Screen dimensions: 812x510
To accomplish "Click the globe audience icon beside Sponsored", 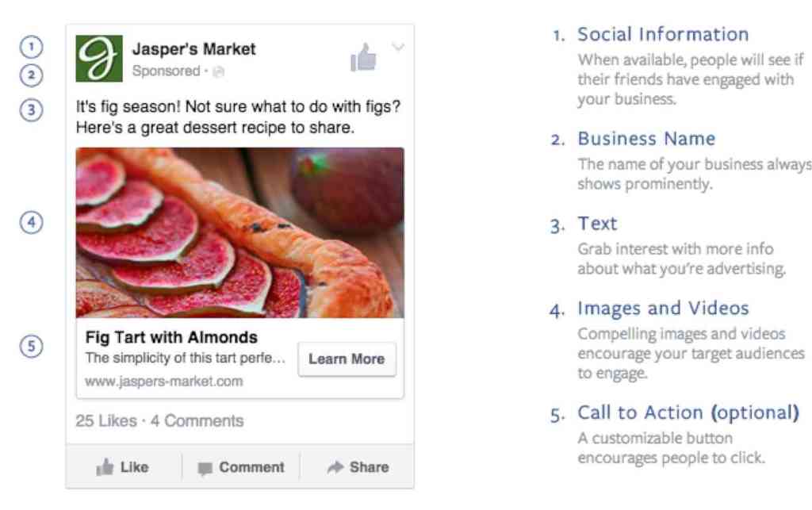I will tap(219, 72).
